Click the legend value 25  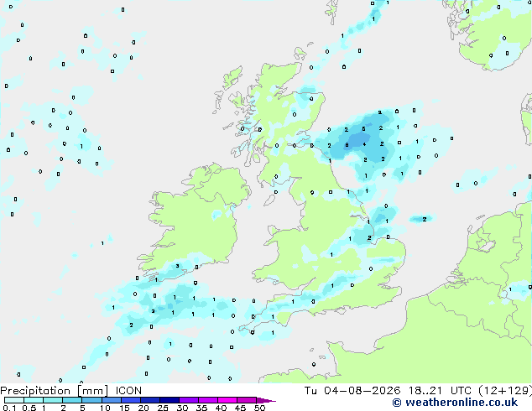[x=163, y=408]
